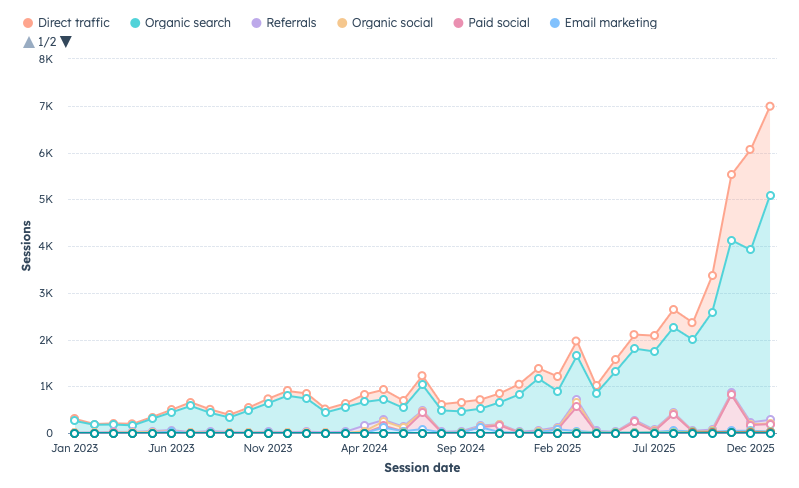The image size is (799, 488).
Task: Click the legend page indicator 1/2
Action: [46, 41]
